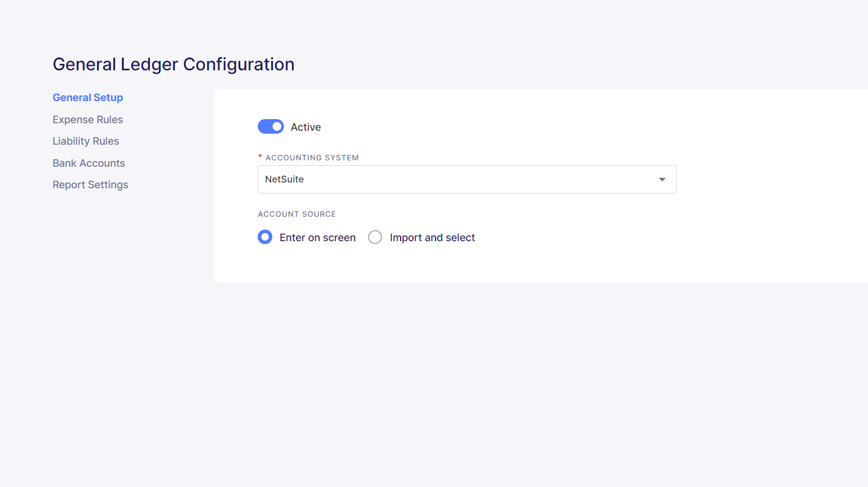Click the ACCOUNTING SYSTEM field label
Viewport: 868px width, 487px height.
point(312,157)
